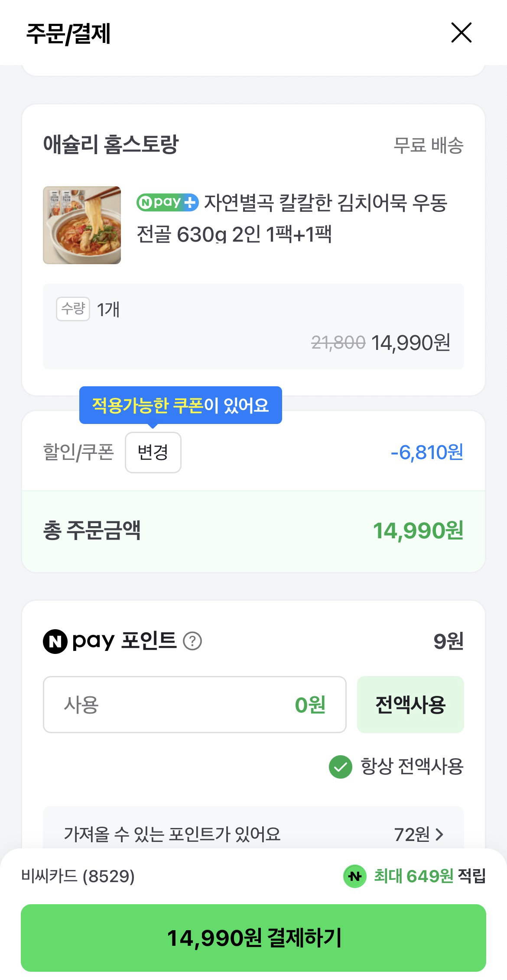This screenshot has width=507, height=980.
Task: Open the kimchi udon product thumbnail
Action: tap(82, 225)
